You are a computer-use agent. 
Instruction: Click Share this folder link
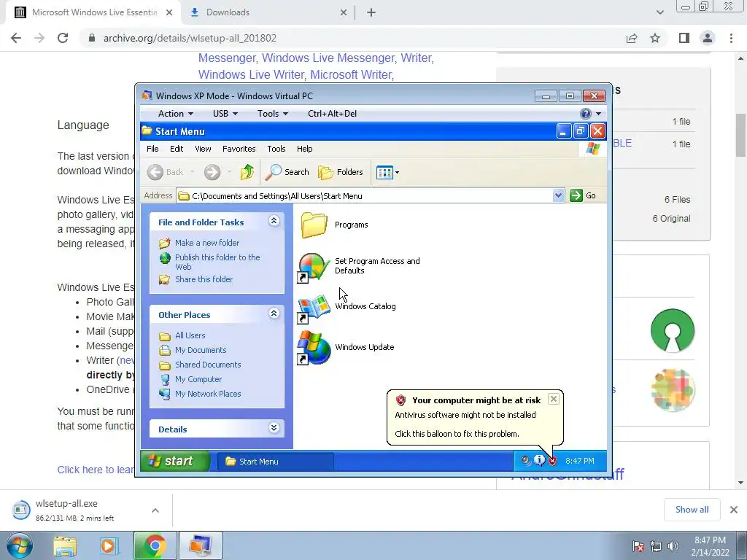(204, 279)
